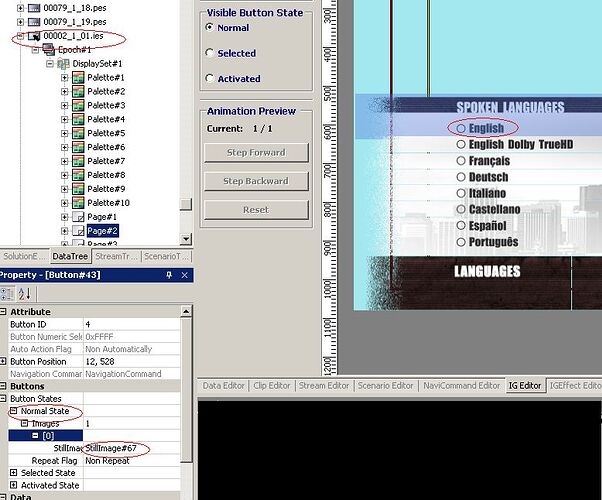Expand the Button Position property
Image resolution: width=602 pixels, height=500 pixels.
coord(3,361)
